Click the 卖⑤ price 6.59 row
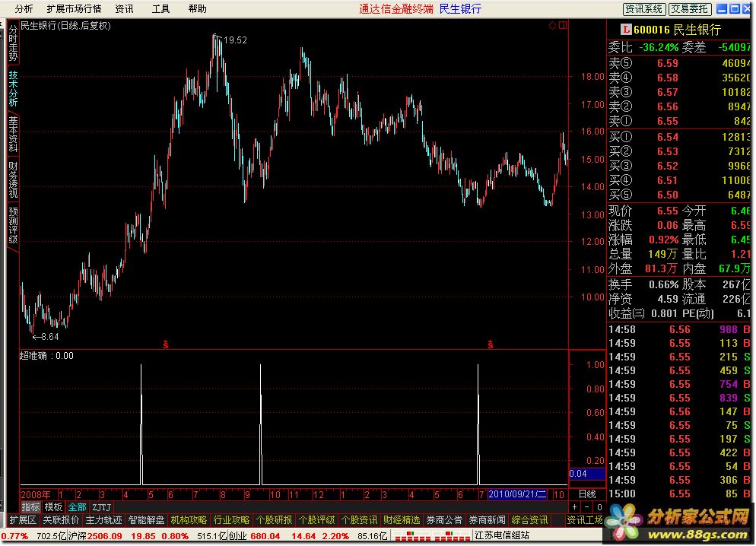This screenshot has width=756, height=546. click(x=679, y=63)
